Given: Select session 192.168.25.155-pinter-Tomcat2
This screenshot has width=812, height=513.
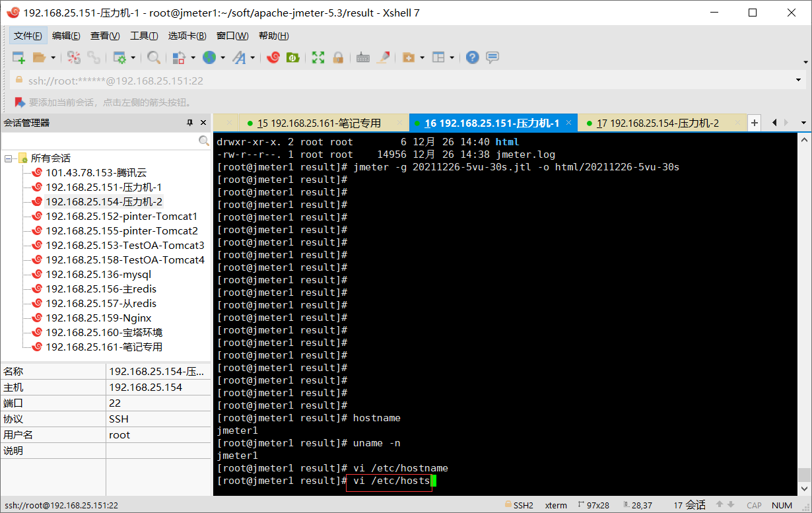Looking at the screenshot, I should pyautogui.click(x=121, y=231).
